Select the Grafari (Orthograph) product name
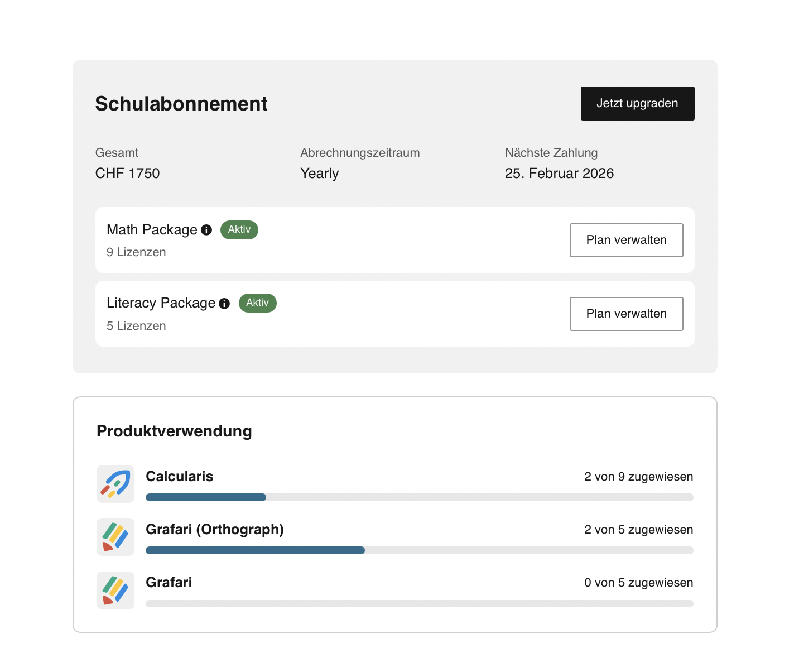Screen dimensions: 799x672 (x=215, y=529)
